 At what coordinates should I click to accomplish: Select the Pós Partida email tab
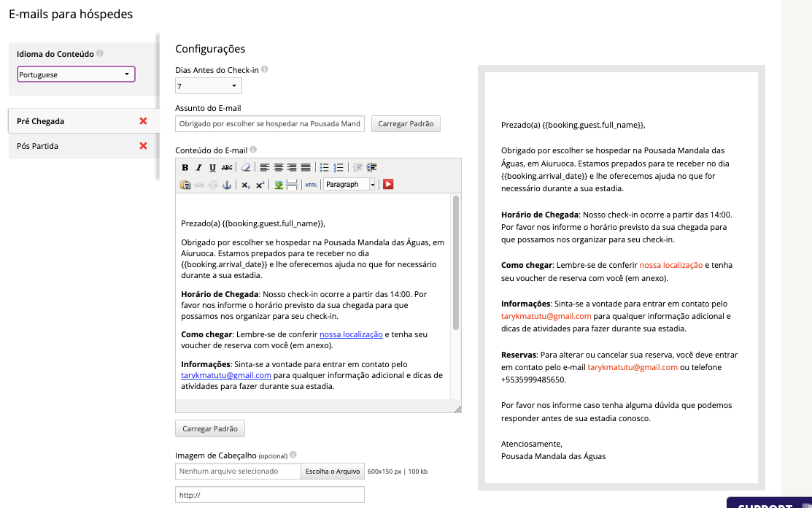84,146
